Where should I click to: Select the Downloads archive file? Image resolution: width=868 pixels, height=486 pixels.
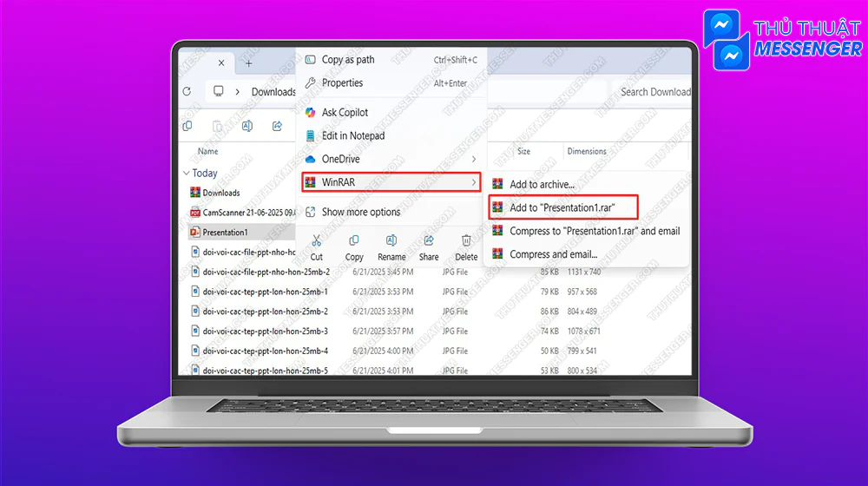[x=220, y=193]
